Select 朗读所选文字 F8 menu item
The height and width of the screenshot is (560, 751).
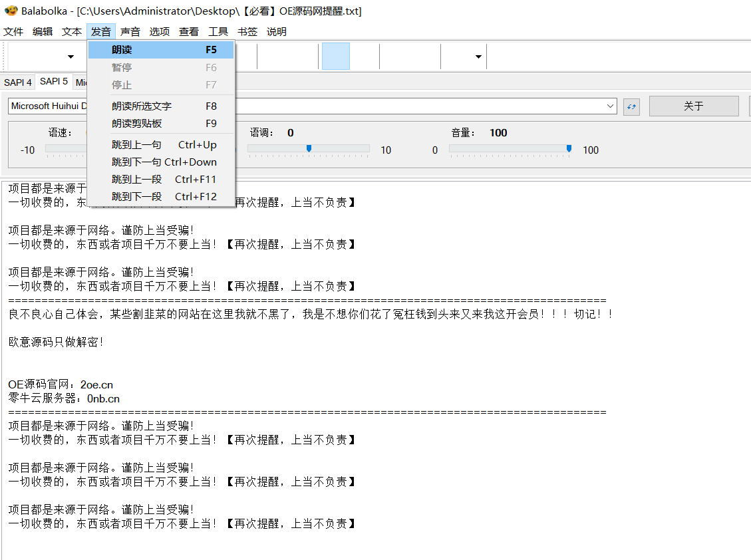[161, 106]
